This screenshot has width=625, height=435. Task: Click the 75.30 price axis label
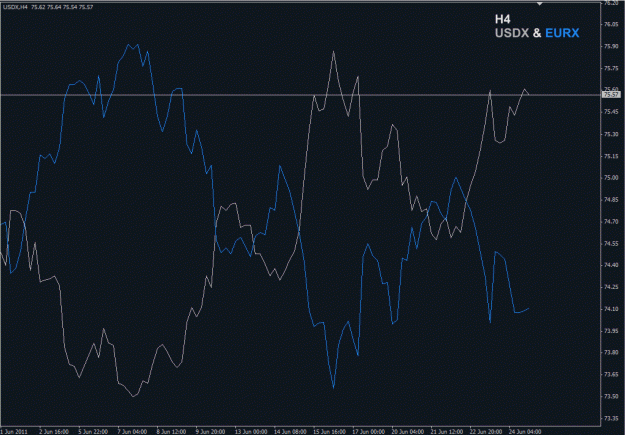coord(610,134)
